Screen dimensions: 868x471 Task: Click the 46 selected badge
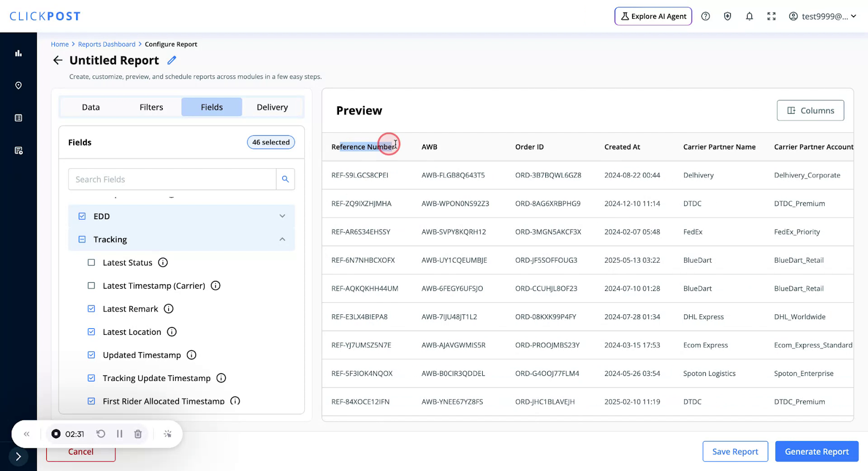[271, 142]
